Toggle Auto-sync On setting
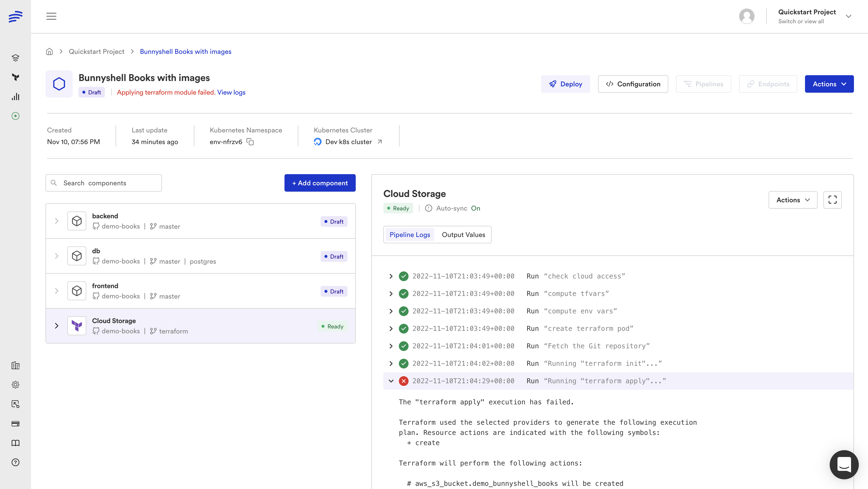868x489 pixels. click(475, 208)
